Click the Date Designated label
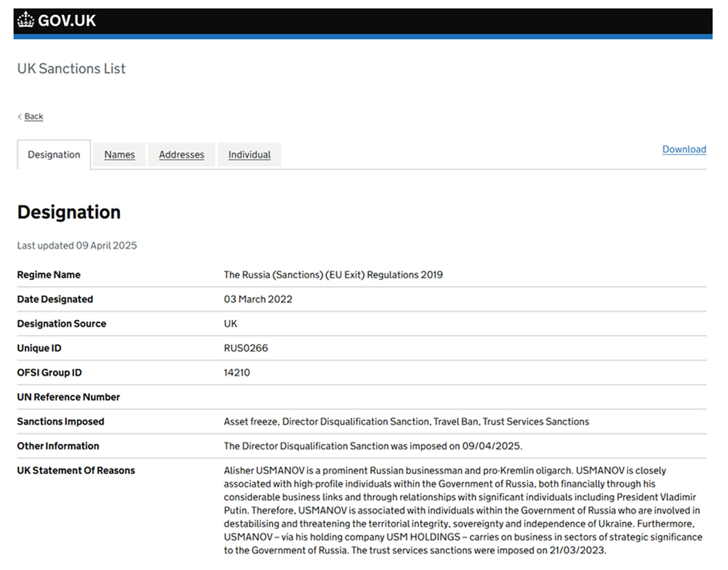 [x=55, y=299]
